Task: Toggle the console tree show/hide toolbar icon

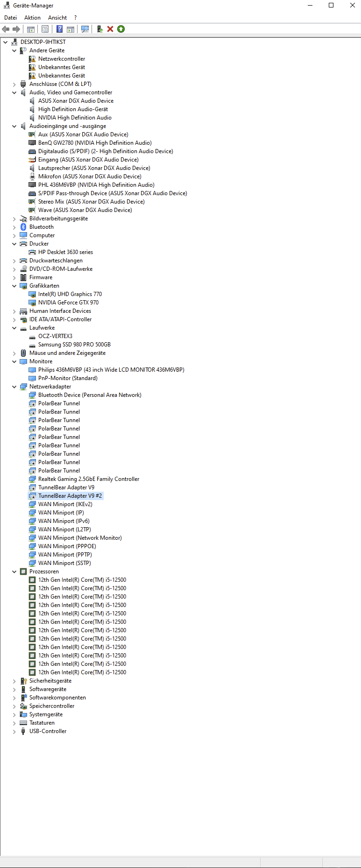Action: pyautogui.click(x=31, y=29)
